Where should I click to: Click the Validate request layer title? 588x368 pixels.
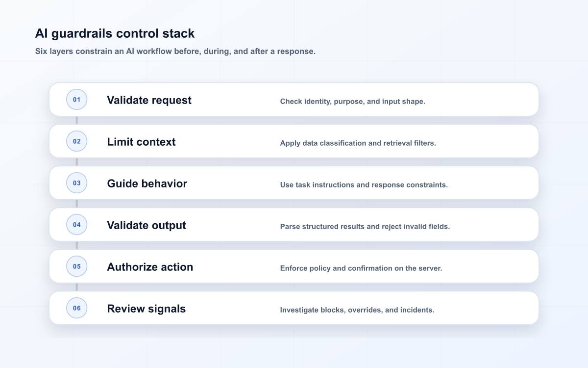(149, 100)
